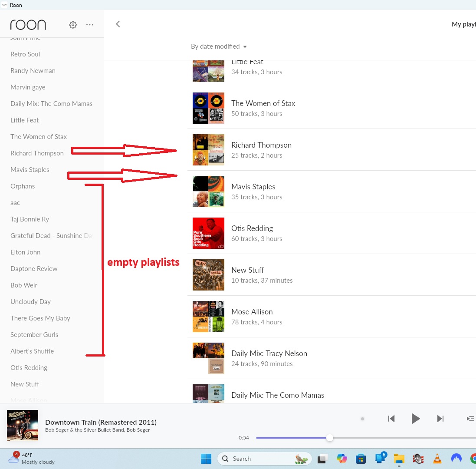Click the Downtown Train track title
This screenshot has width=476, height=469.
[x=101, y=422]
